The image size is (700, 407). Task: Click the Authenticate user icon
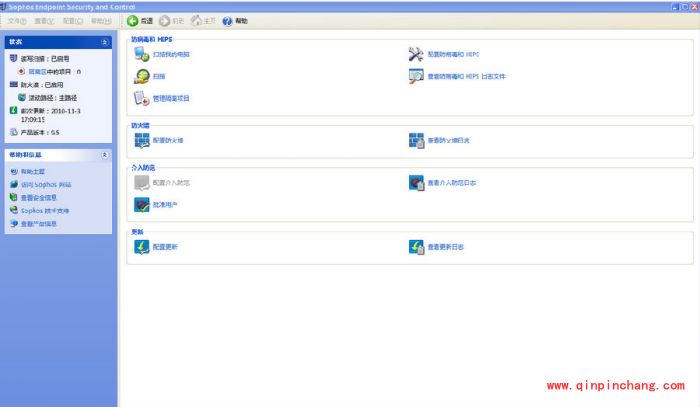click(x=141, y=204)
